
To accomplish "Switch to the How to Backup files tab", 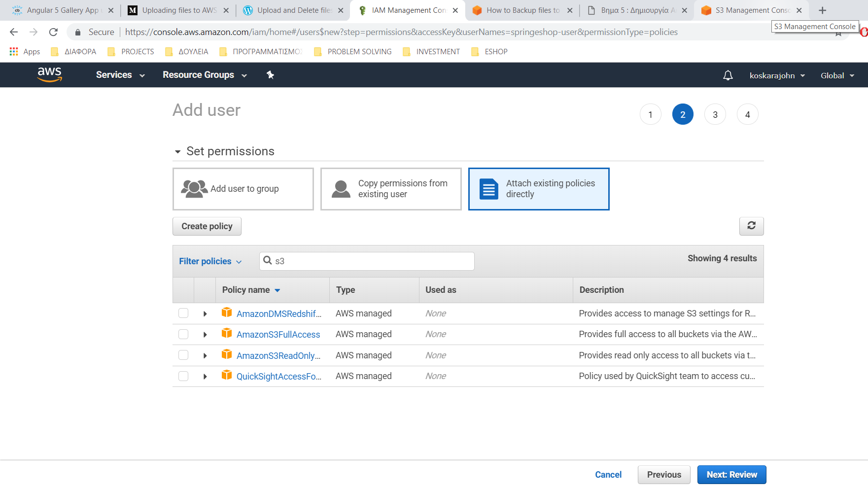I will 522,10.
